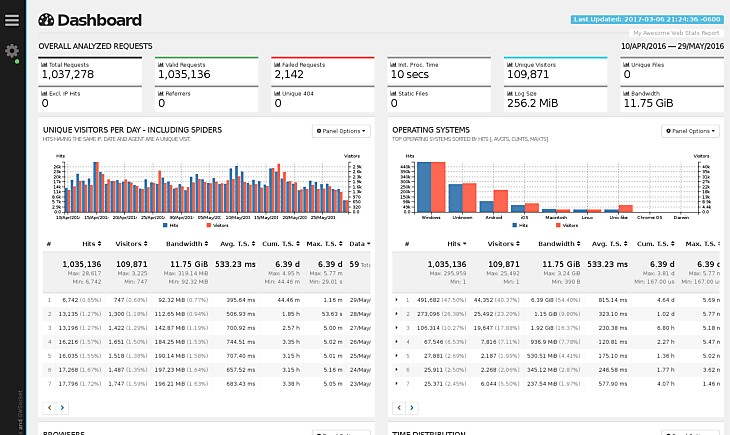Click the Unique Visitors chart icon
This screenshot has height=435, width=730.
coord(511,64)
